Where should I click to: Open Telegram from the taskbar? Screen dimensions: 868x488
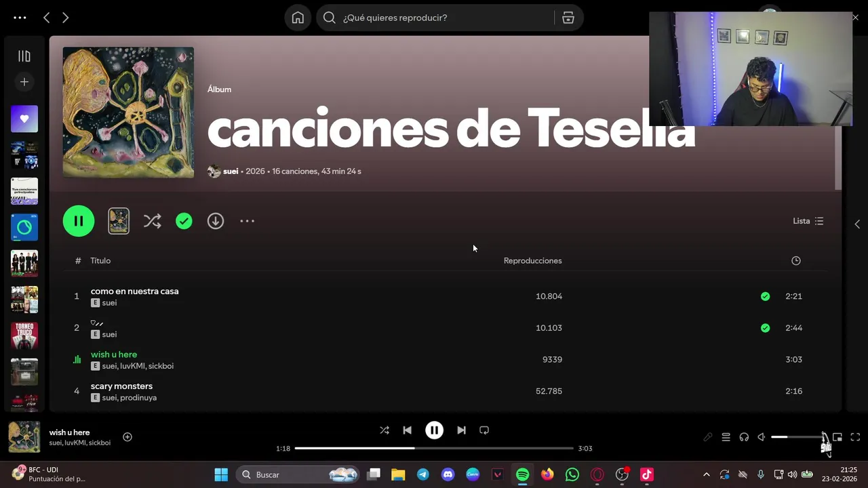pos(423,474)
